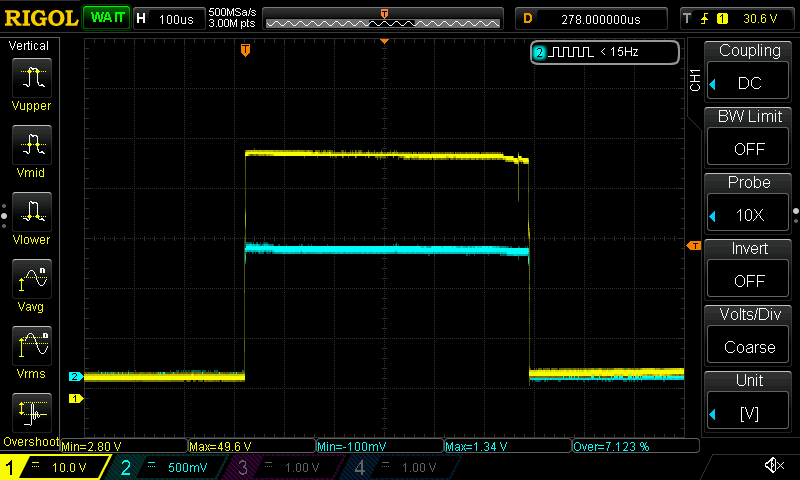Click the 3.00M pts memory depth text

click(231, 23)
